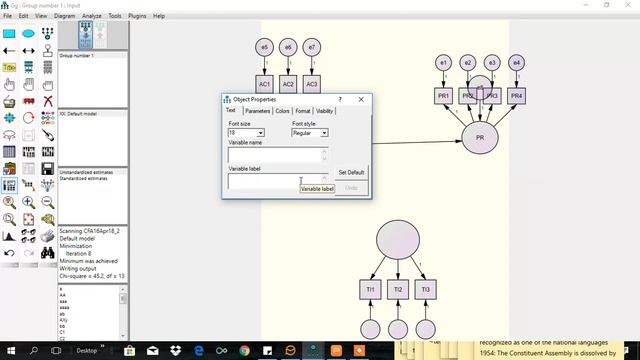Click the save path diagram floppy icon
Image resolution: width=640 pixels, height=360 pixels.
click(47, 169)
